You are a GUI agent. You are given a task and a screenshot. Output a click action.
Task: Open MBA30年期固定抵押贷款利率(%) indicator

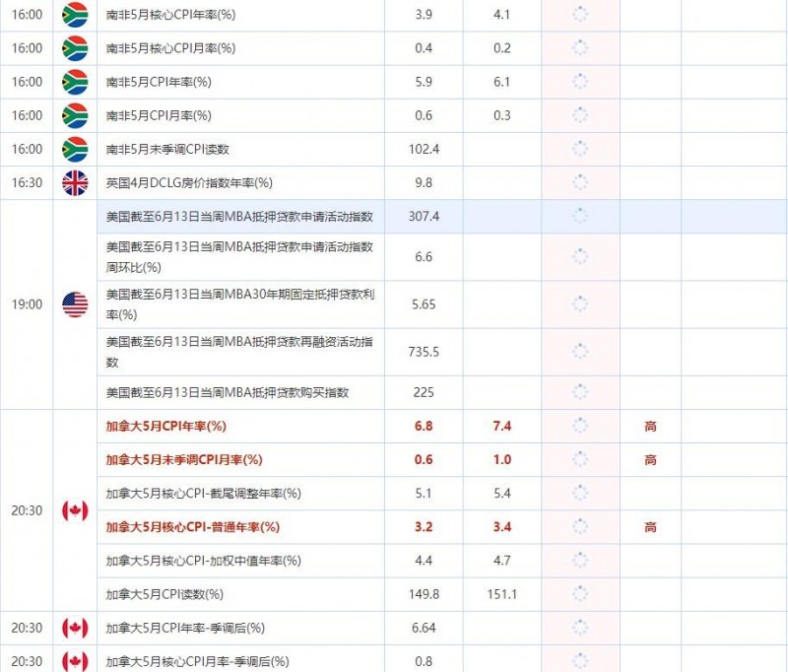click(x=239, y=304)
